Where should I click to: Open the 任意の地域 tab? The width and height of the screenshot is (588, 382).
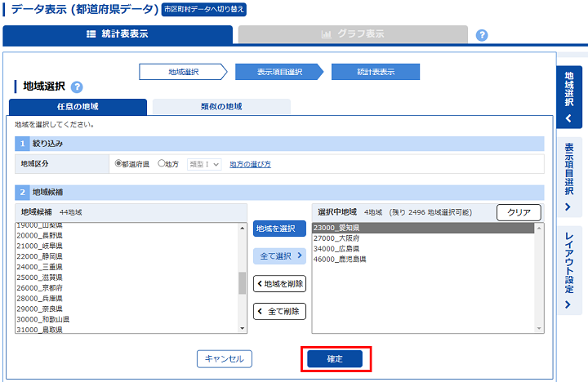coord(78,107)
